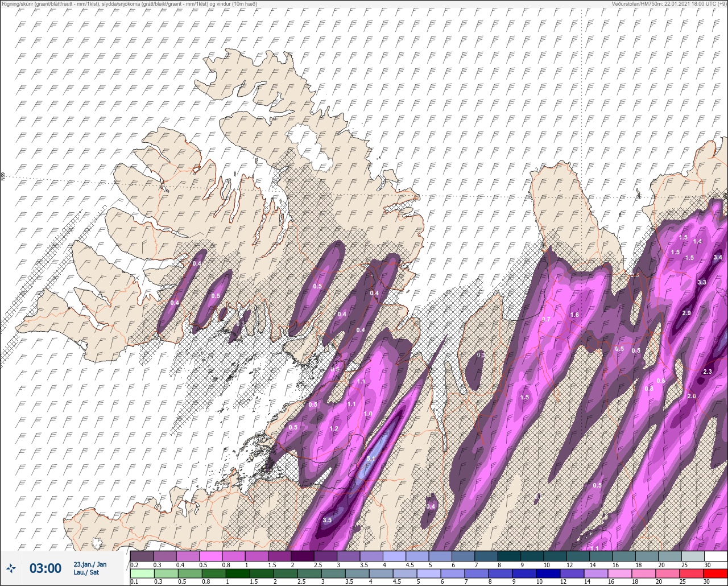Click the date text 23.jan./ Jan
This screenshot has width=728, height=586.
(90, 564)
